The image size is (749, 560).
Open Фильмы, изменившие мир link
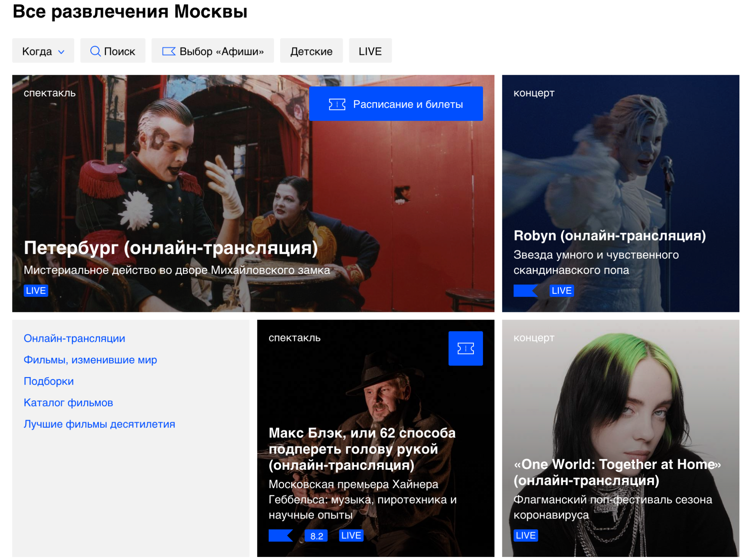pos(90,360)
